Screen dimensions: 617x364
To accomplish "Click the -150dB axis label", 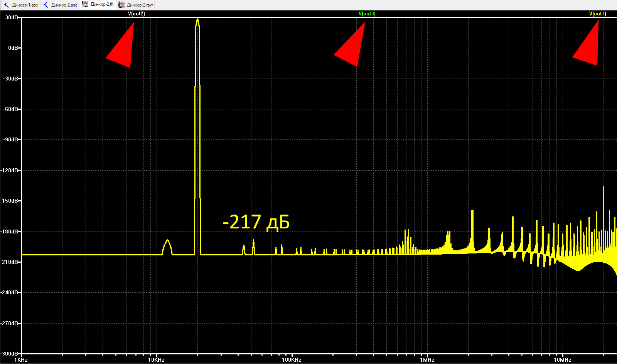I will [10, 201].
